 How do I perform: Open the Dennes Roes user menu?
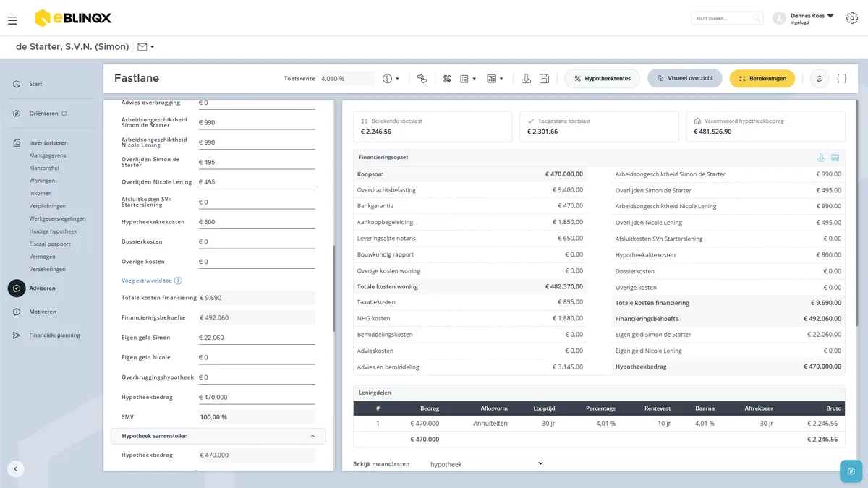812,18
